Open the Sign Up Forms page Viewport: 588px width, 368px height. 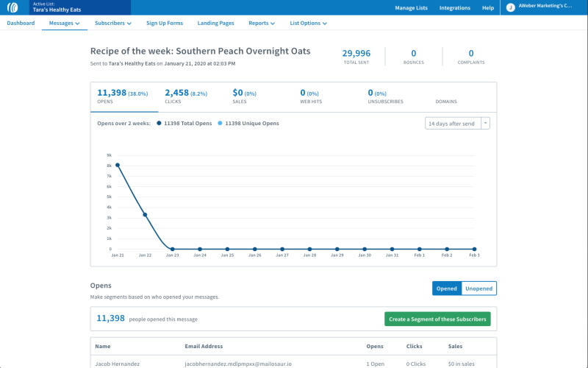165,24
